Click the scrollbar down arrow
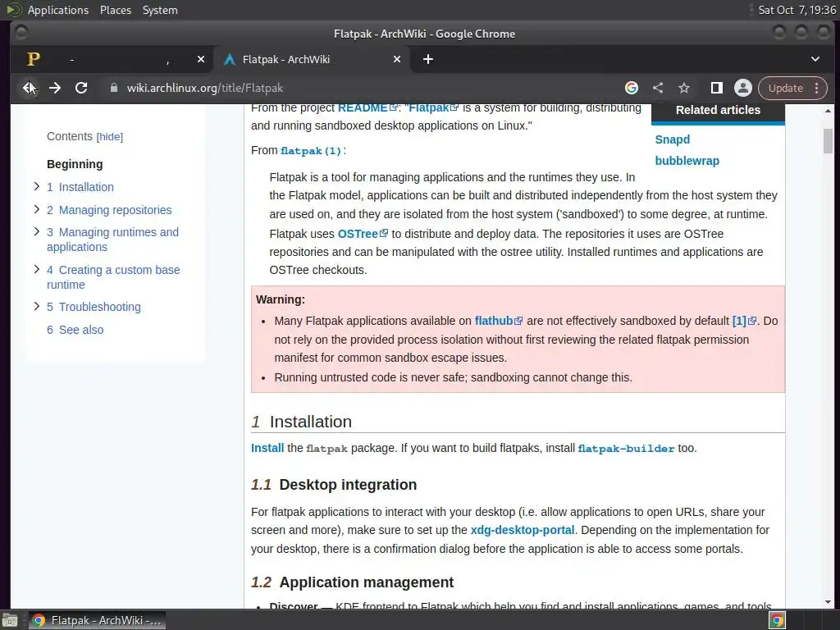The width and height of the screenshot is (840, 630). coord(828,602)
